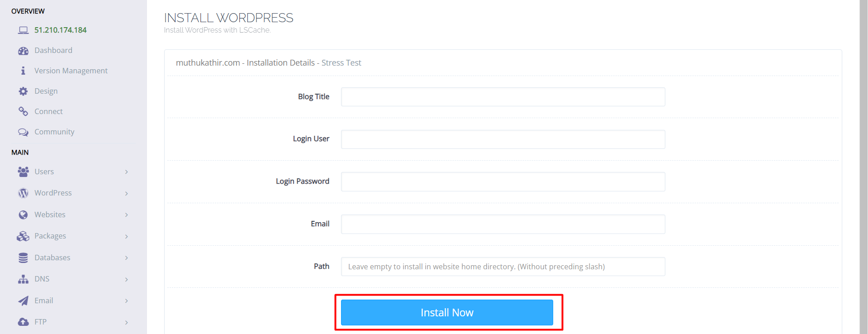Click the DNS sitemap icon
Image resolution: width=868 pixels, height=334 pixels.
pyautogui.click(x=23, y=279)
